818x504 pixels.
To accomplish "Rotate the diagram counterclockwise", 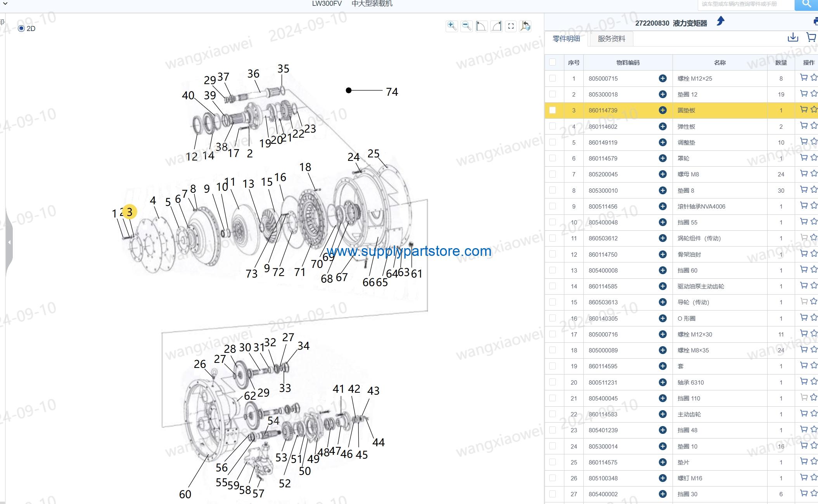I will pos(481,26).
